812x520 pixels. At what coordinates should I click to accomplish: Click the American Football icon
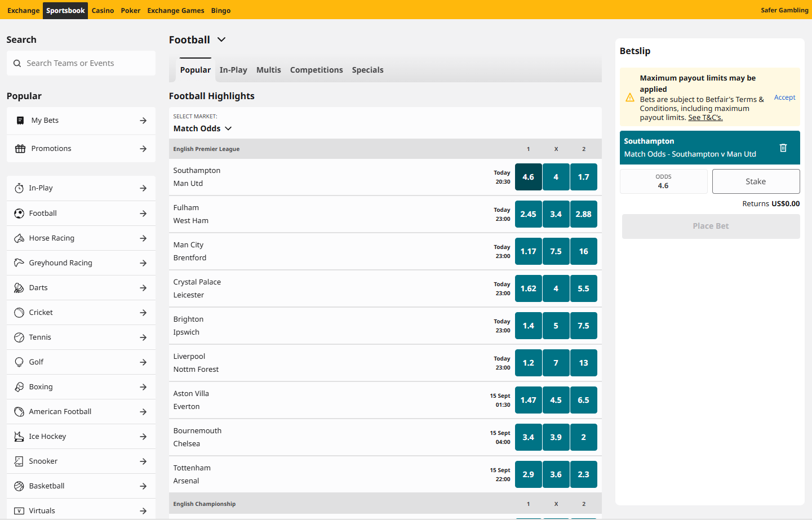click(19, 412)
